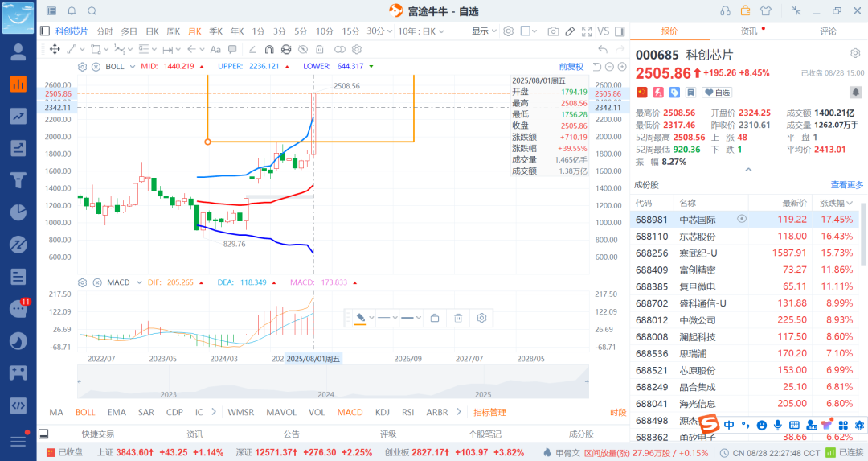Remove the MACD indicator with X icon
868x461 pixels.
(97, 282)
